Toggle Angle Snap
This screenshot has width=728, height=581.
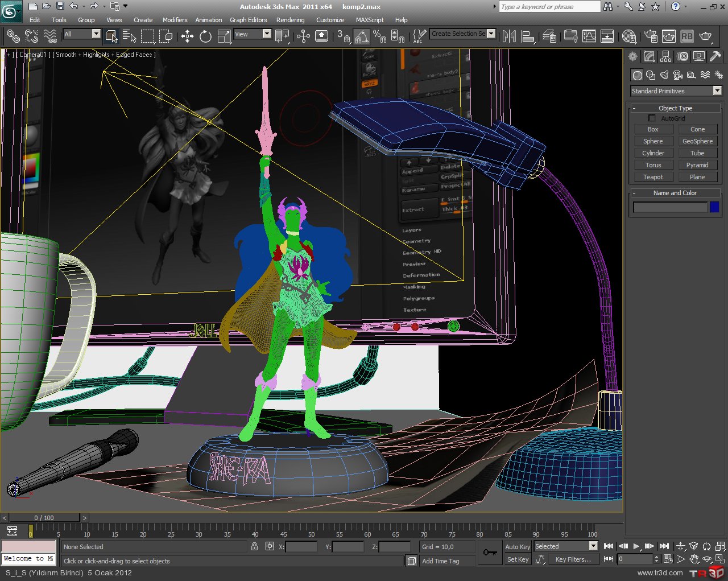click(x=362, y=36)
